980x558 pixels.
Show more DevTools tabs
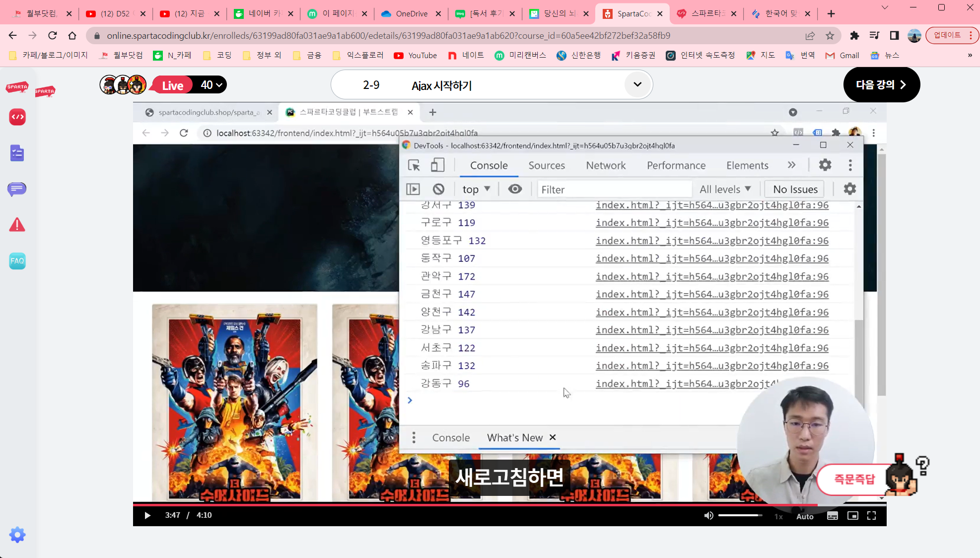click(791, 165)
